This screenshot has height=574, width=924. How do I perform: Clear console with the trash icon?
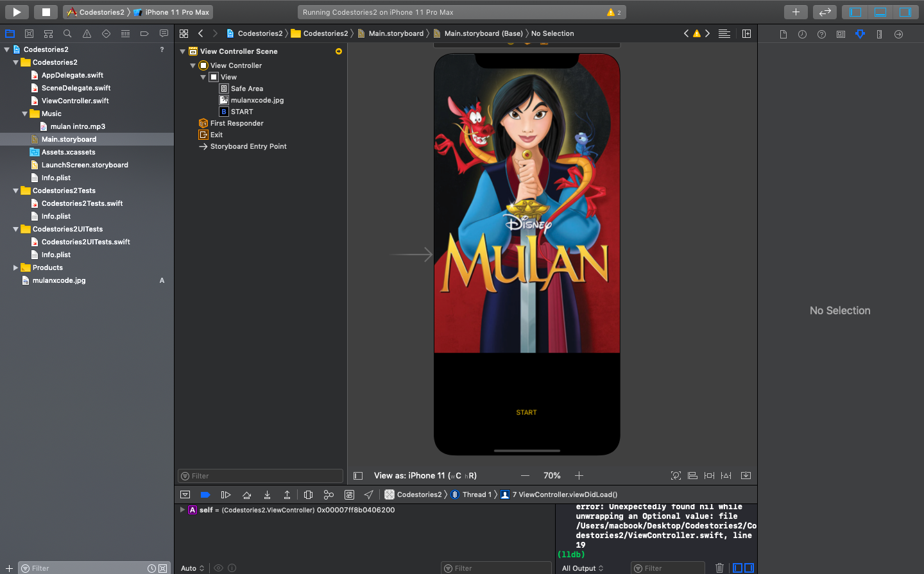click(719, 568)
